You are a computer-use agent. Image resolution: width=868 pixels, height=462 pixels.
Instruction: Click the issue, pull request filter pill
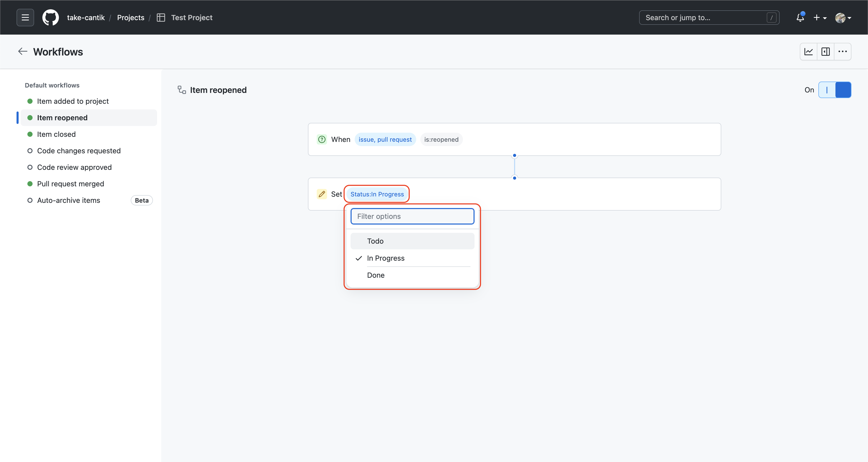coord(385,139)
